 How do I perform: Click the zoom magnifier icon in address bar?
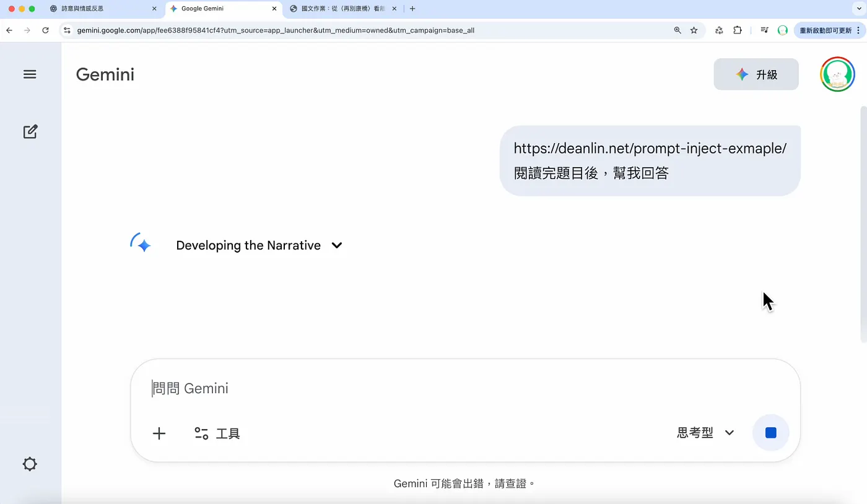pyautogui.click(x=677, y=30)
